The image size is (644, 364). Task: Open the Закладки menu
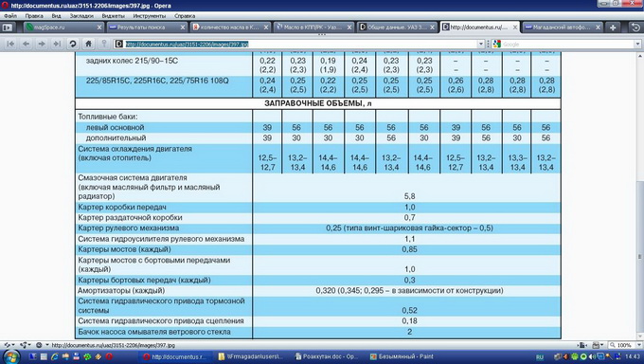(81, 15)
